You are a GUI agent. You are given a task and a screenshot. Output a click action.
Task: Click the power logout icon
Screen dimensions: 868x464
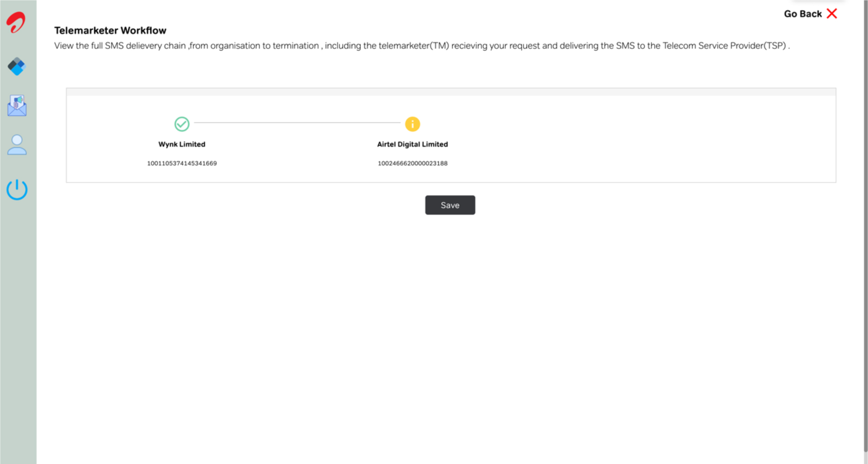click(x=17, y=189)
